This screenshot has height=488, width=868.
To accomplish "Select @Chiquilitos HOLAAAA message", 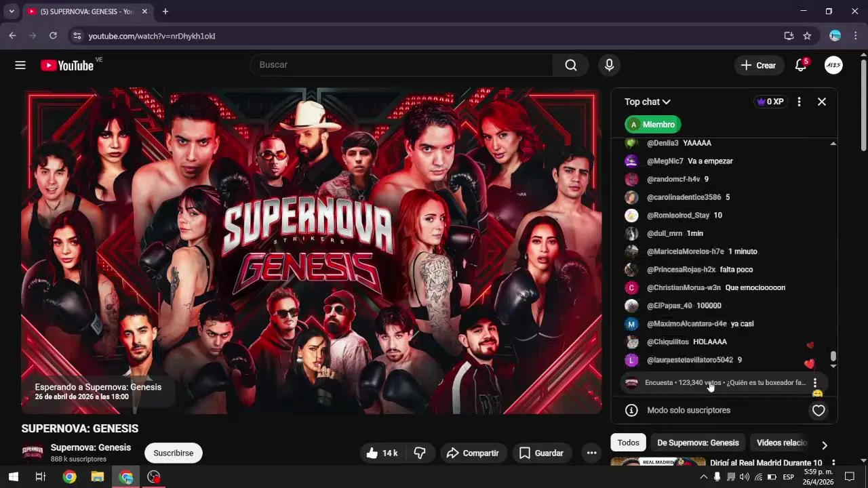I will (724, 342).
